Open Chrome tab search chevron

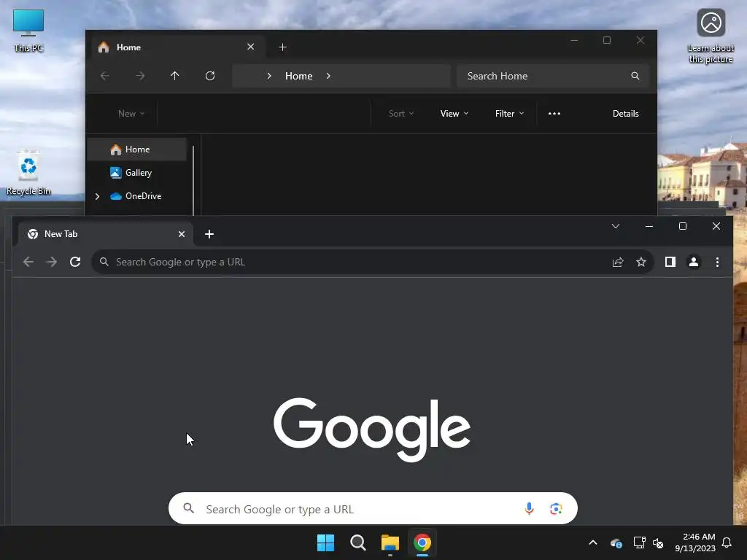[x=616, y=226]
